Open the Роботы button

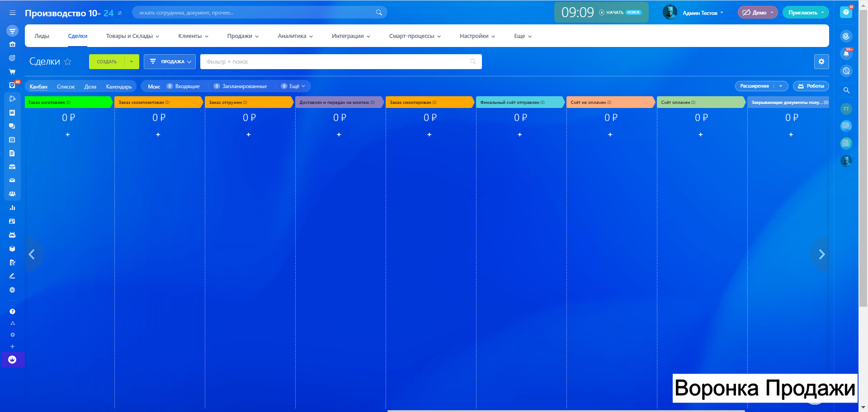coord(811,86)
